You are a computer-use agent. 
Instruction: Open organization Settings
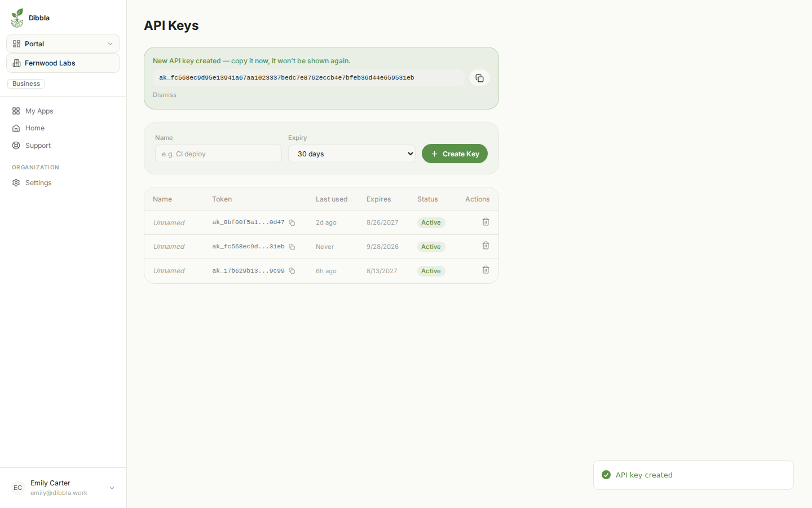63,183
